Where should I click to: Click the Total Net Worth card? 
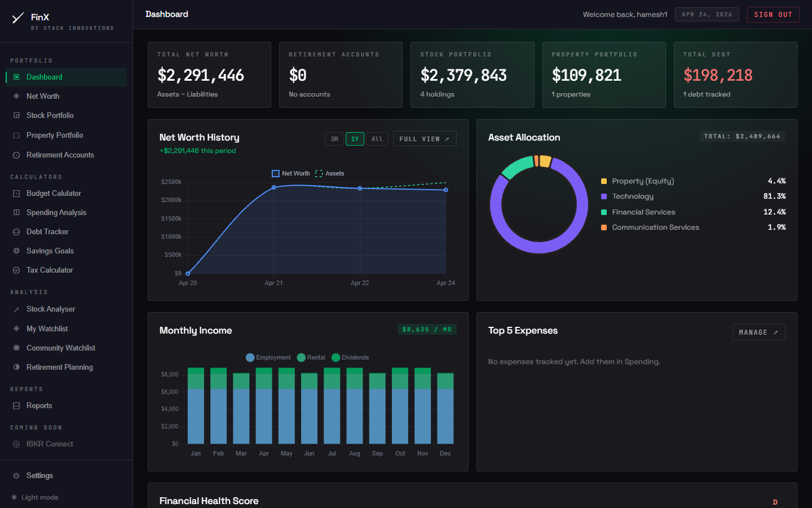209,75
